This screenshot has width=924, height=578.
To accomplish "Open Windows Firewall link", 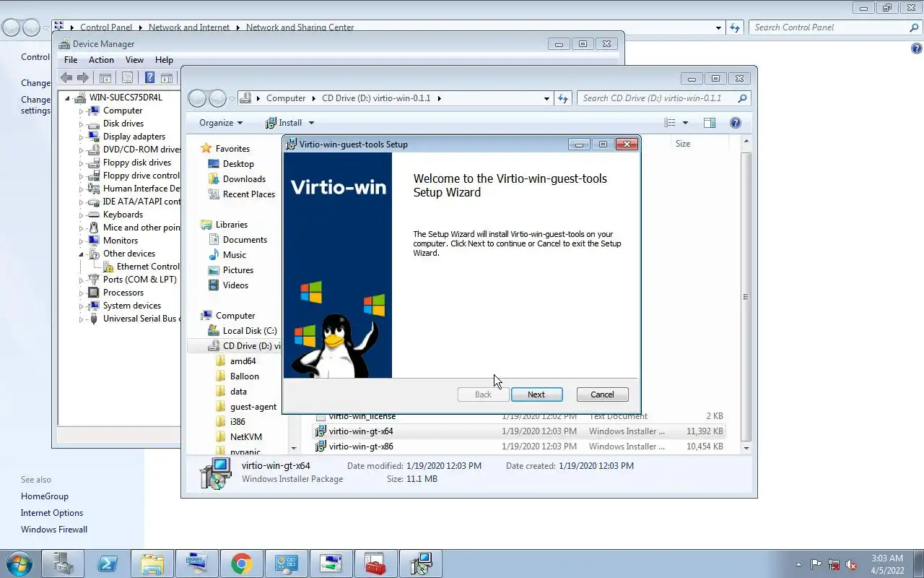I will tap(54, 530).
